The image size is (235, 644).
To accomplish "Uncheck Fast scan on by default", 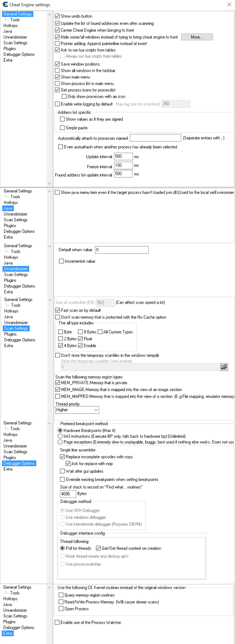I will 58,310.
